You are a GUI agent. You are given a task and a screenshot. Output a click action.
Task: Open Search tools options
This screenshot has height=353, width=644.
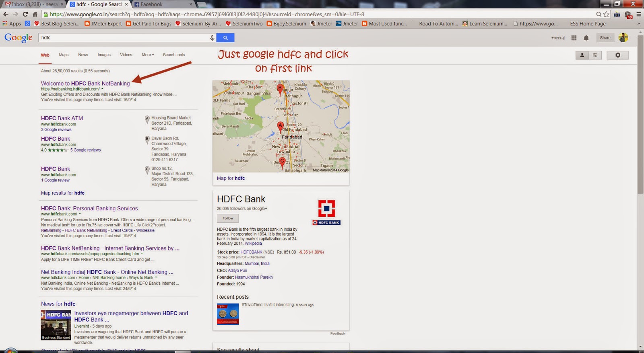[x=174, y=55]
